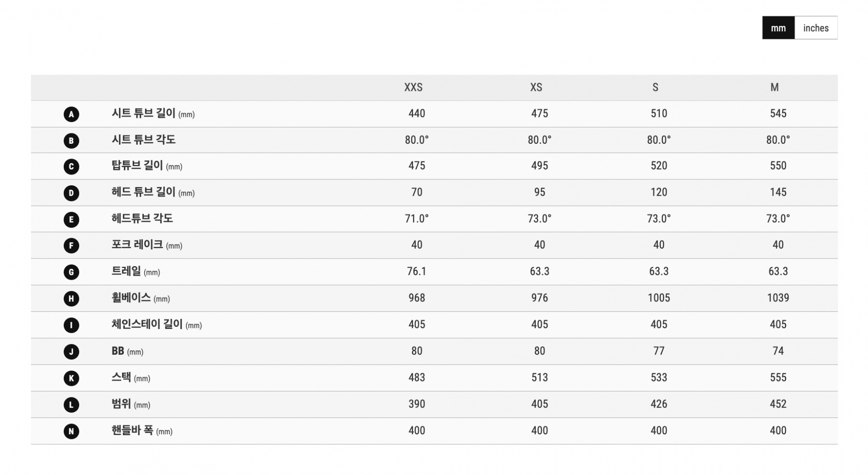Click the A seat tube length icon
Viewport: 868px width, 475px height.
(71, 114)
